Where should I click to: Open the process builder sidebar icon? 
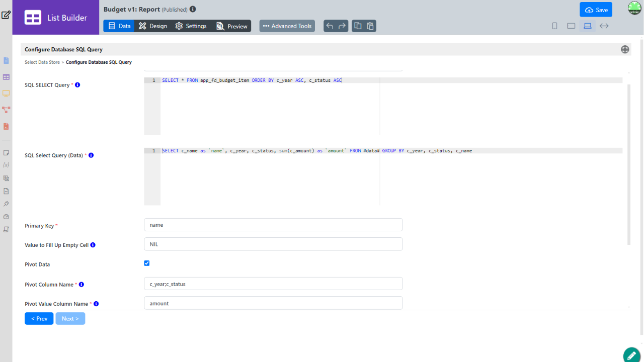pos(6,109)
